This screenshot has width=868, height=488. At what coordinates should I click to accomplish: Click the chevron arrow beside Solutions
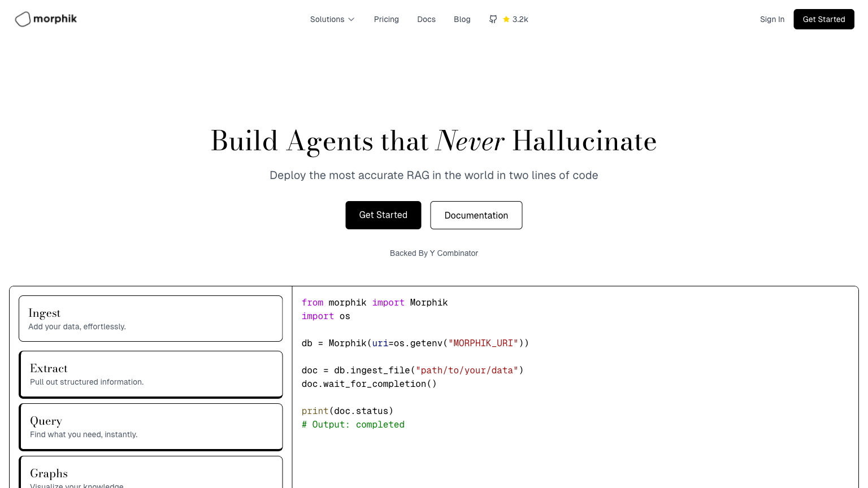point(351,19)
